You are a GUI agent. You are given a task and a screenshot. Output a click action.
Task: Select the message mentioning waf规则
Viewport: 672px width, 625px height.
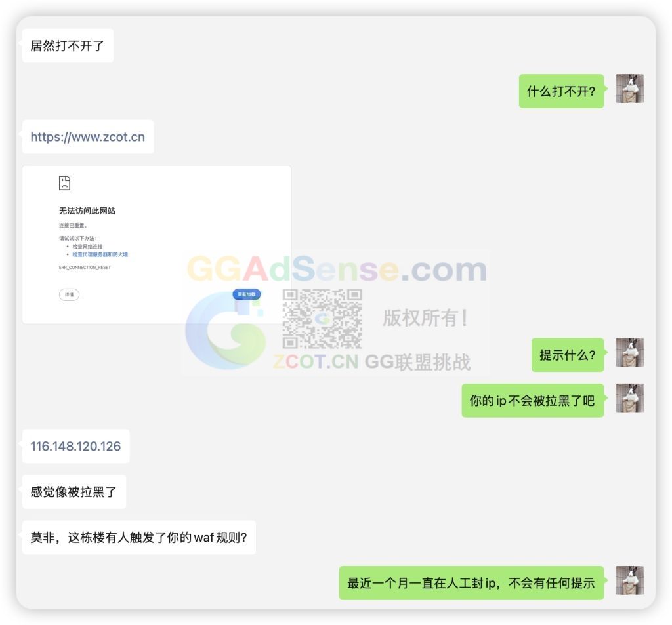[x=138, y=538]
